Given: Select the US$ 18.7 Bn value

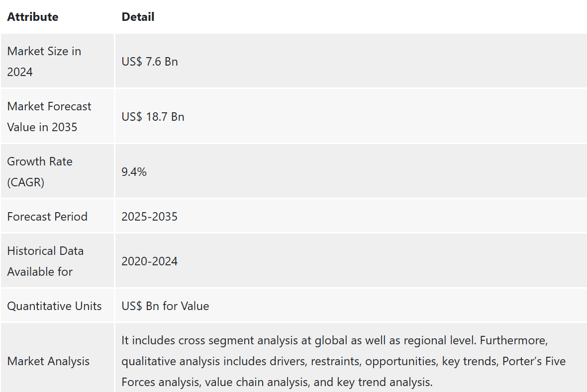Looking at the screenshot, I should point(153,117).
